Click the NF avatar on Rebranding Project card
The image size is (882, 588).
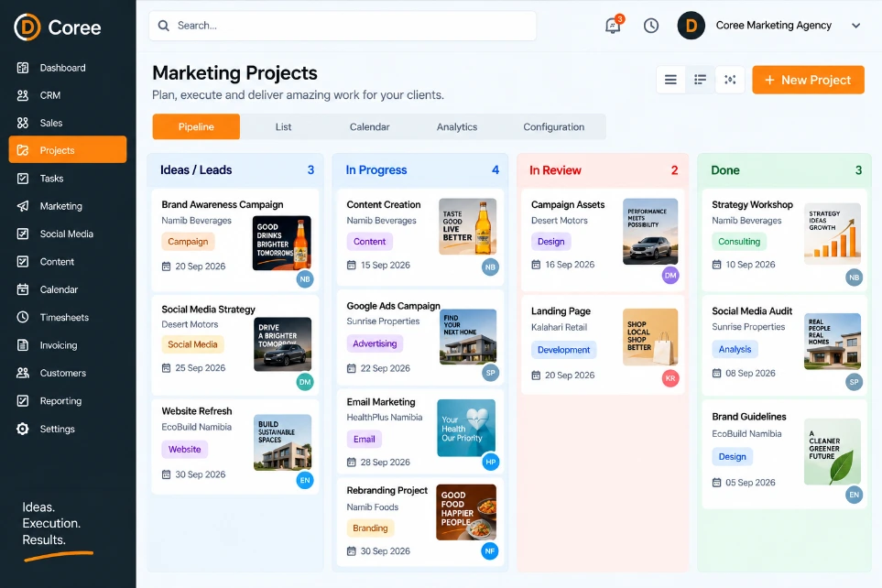click(x=490, y=550)
